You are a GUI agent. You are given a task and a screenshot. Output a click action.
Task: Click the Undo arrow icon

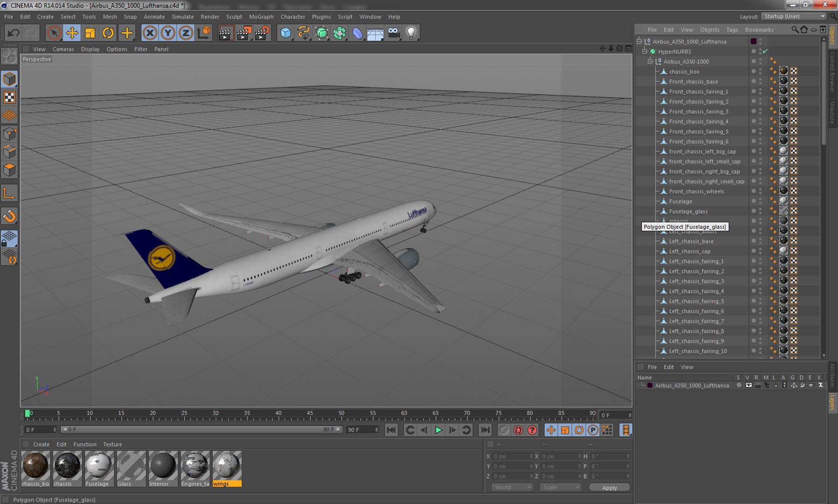point(14,33)
